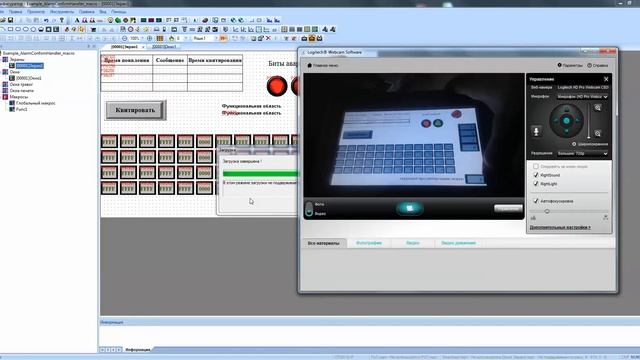Open the Помощь menu

pyautogui.click(x=119, y=12)
